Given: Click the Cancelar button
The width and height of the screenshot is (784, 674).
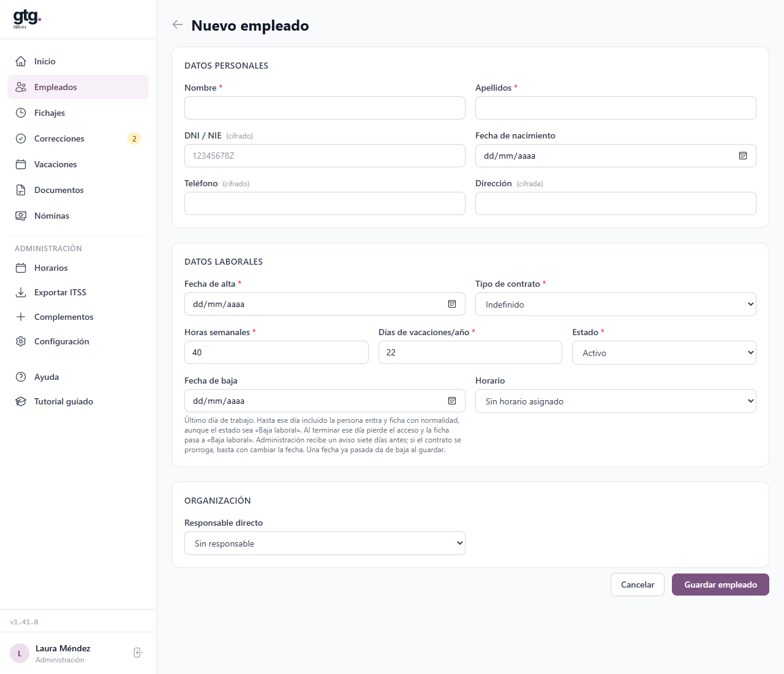Looking at the screenshot, I should coord(638,585).
